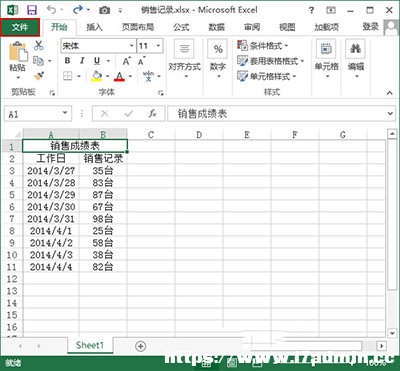400x371 pixels.
Task: Decrease font size with smaller A
Action: [141, 61]
